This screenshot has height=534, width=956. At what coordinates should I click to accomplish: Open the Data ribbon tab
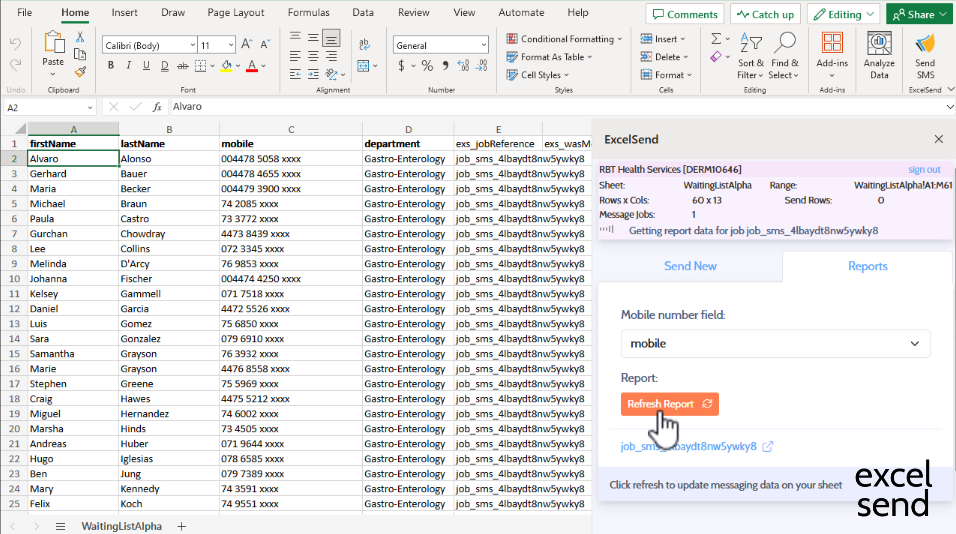pos(363,12)
